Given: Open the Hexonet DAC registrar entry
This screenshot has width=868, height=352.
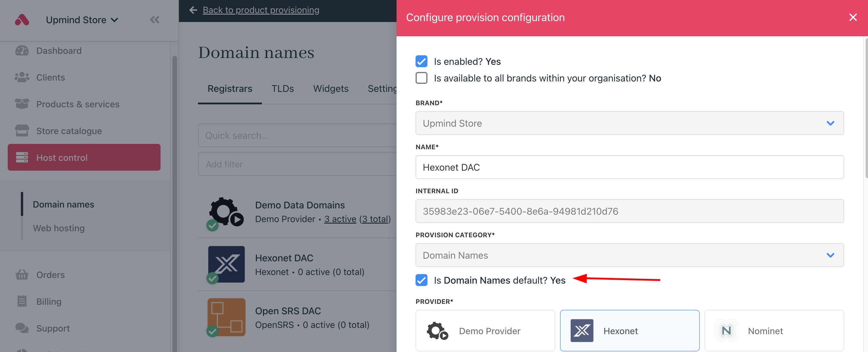Looking at the screenshot, I should (x=297, y=264).
